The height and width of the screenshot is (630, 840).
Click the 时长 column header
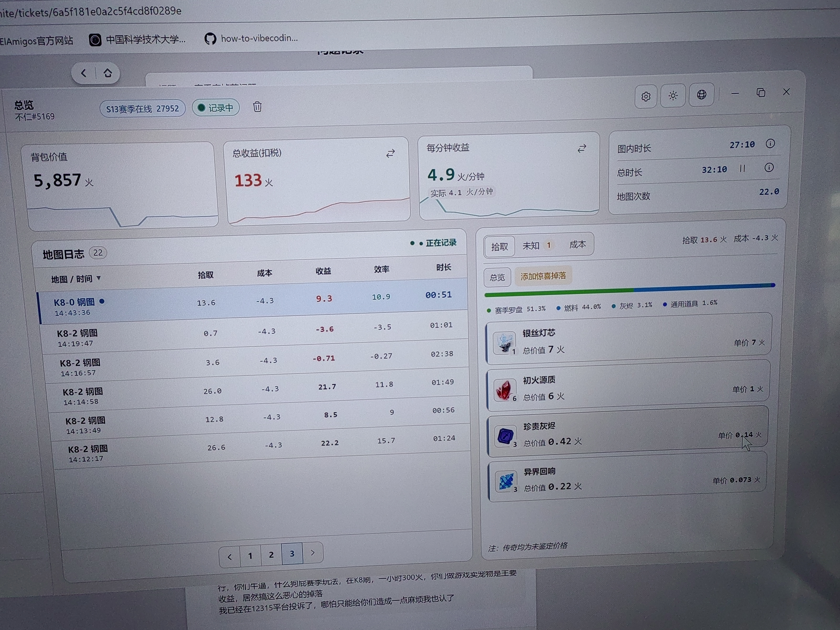pos(444,267)
